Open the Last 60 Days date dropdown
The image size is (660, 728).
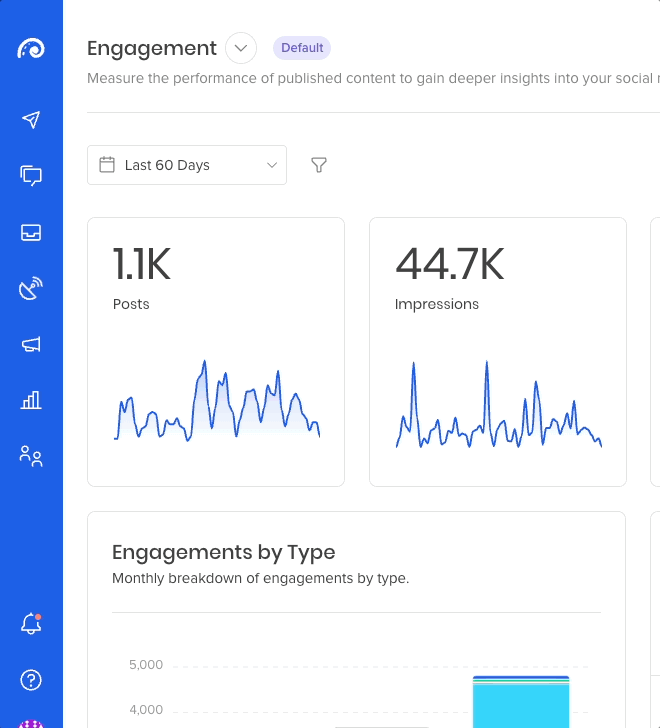(x=187, y=165)
